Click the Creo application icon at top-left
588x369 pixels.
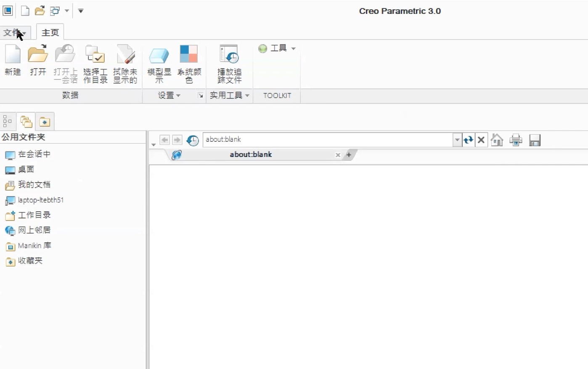click(8, 11)
